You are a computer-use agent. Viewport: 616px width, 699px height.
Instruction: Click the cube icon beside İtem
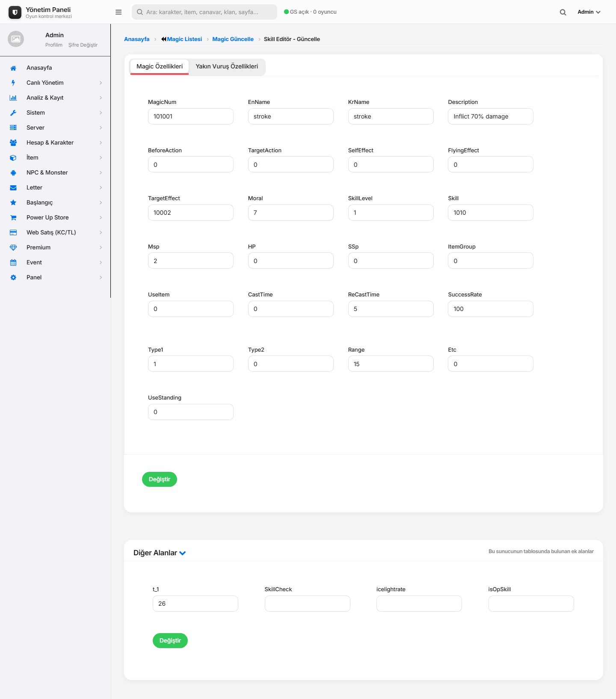13,158
